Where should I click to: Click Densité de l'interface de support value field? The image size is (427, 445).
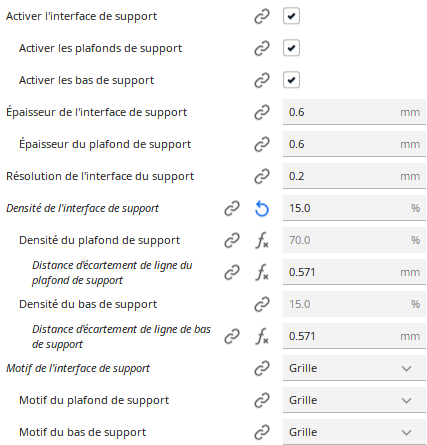354,208
